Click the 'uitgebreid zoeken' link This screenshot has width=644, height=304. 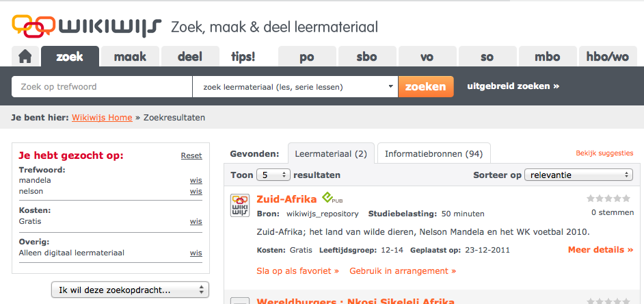click(x=513, y=86)
